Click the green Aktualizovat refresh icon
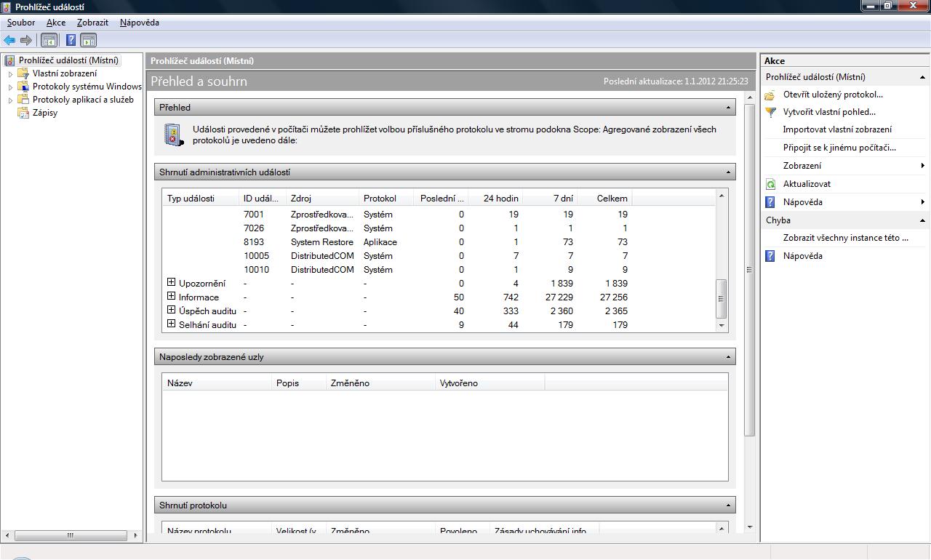This screenshot has height=560, width=931. pos(770,184)
